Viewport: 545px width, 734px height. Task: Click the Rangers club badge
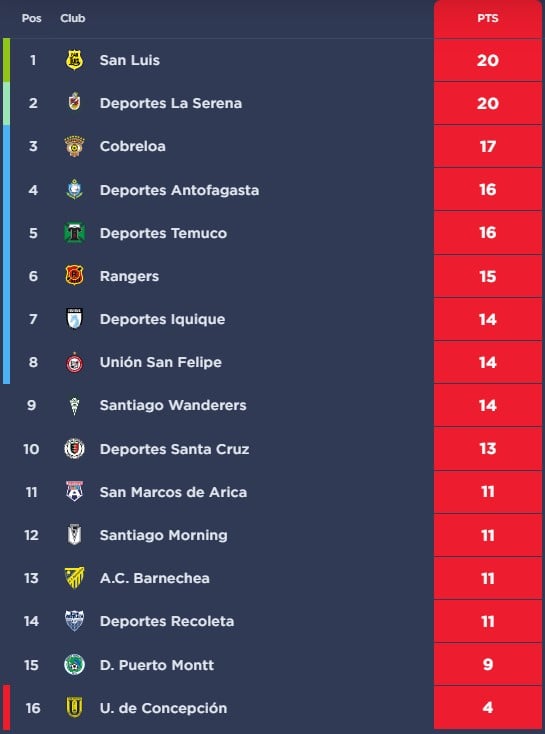pos(74,276)
